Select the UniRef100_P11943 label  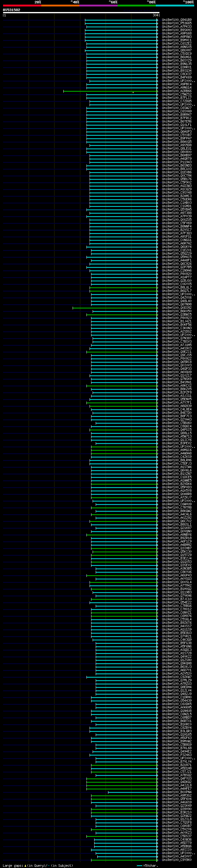click(x=176, y=162)
